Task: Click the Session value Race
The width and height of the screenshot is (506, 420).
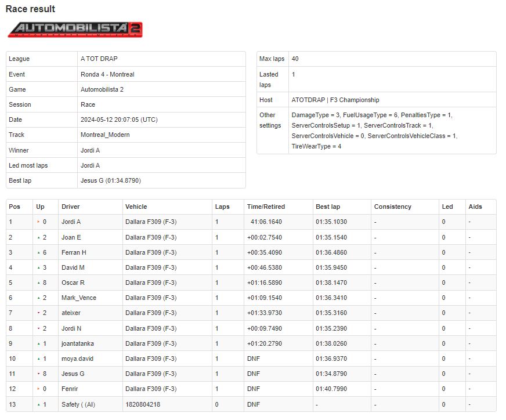Action: (88, 104)
